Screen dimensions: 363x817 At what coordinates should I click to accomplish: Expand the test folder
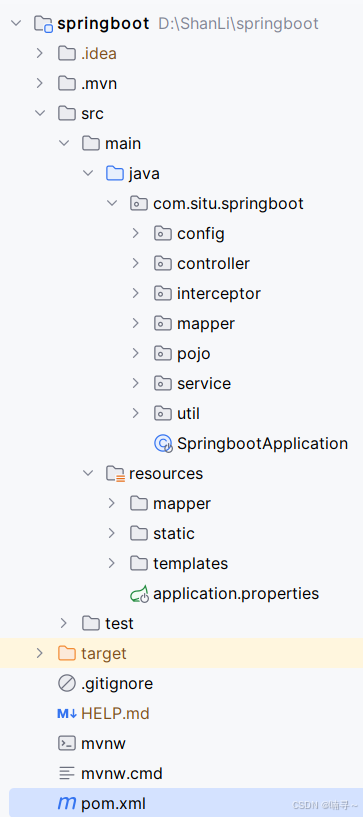click(x=64, y=623)
